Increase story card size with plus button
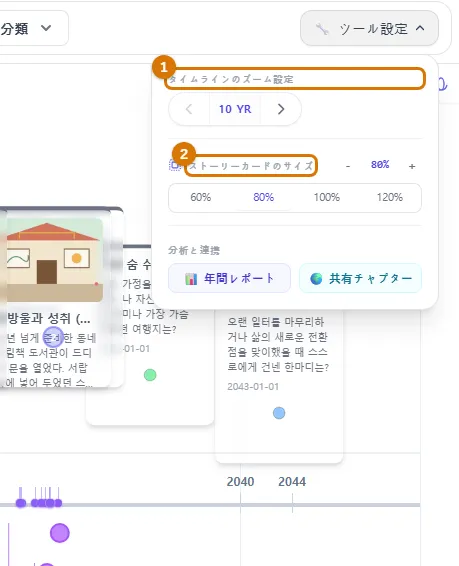 (412, 166)
